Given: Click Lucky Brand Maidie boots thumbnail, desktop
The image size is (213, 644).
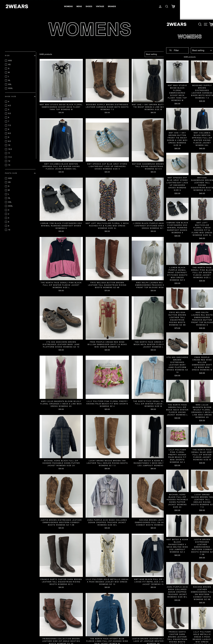Looking at the screenshot, I should [x=107, y=436].
